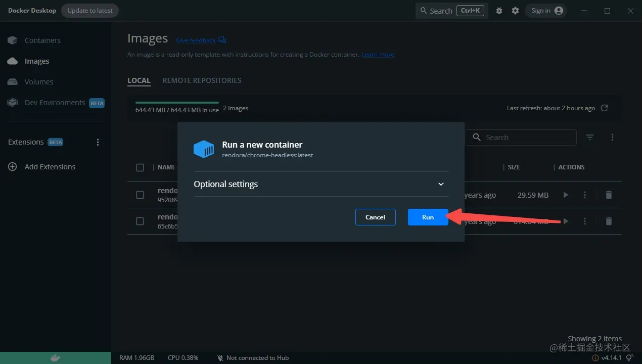Click Update to latest button
This screenshot has height=364, width=642.
(x=90, y=11)
